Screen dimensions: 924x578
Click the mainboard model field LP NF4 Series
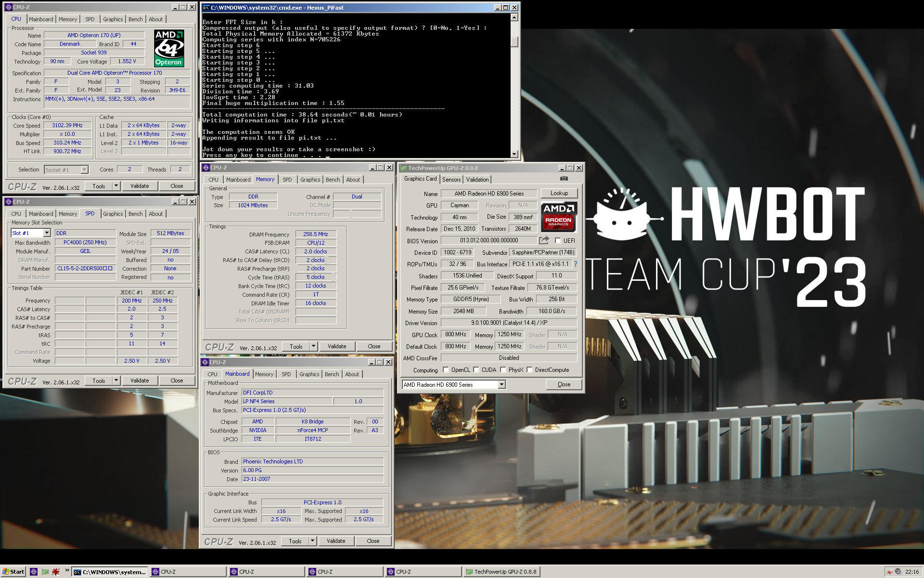pyautogui.click(x=287, y=401)
